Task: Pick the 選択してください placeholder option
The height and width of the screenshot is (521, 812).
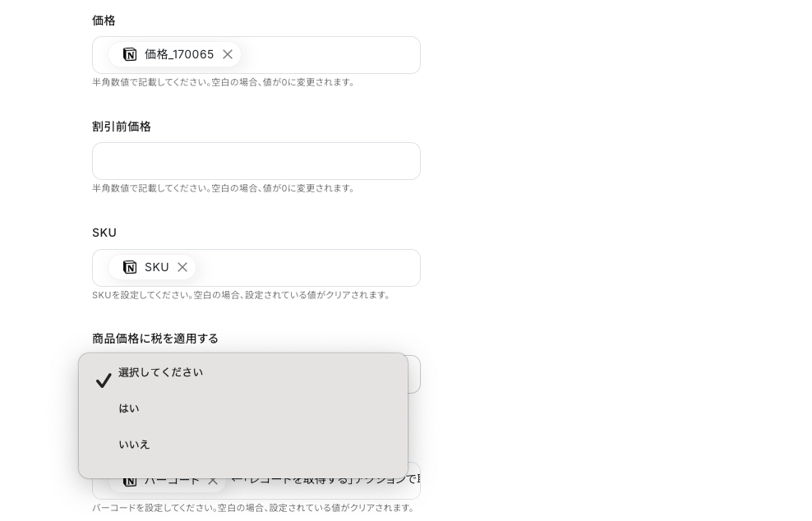Action: pos(243,373)
